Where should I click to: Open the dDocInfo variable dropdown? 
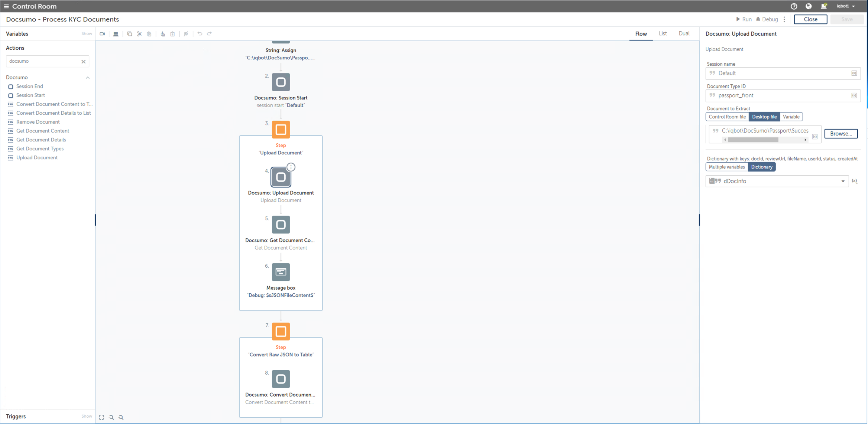click(843, 181)
